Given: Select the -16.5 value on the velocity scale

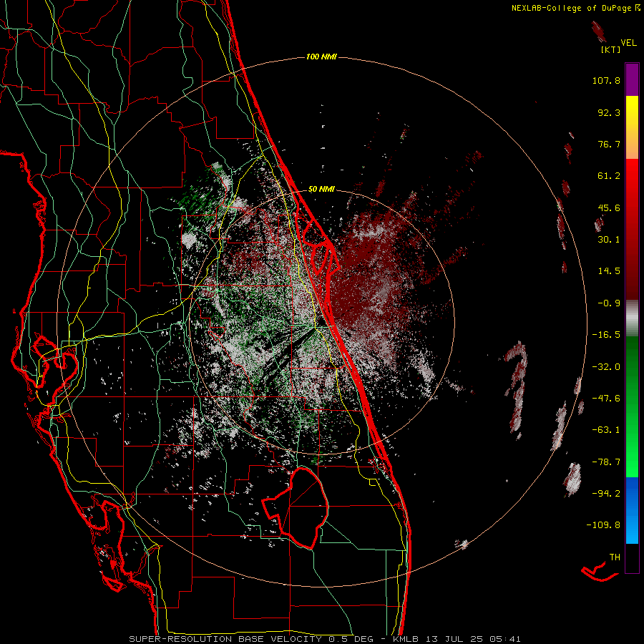Looking at the screenshot, I should (606, 335).
